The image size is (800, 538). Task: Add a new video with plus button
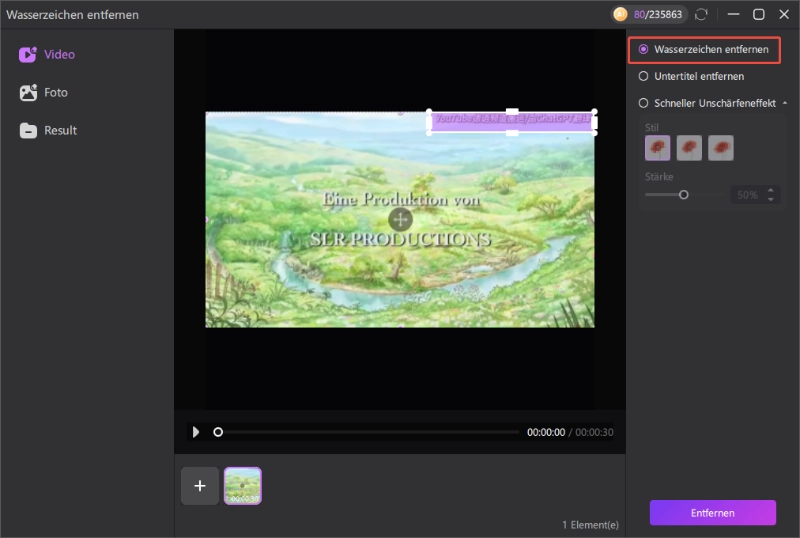200,485
